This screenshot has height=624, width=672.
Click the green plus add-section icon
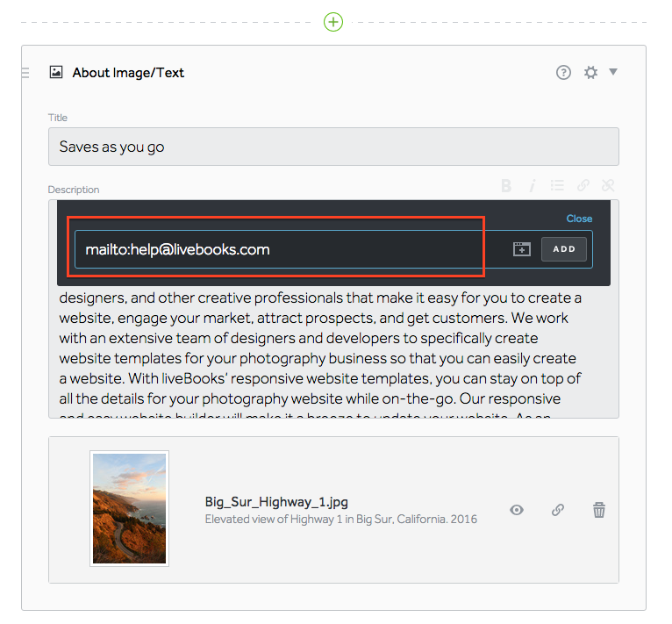click(332, 21)
